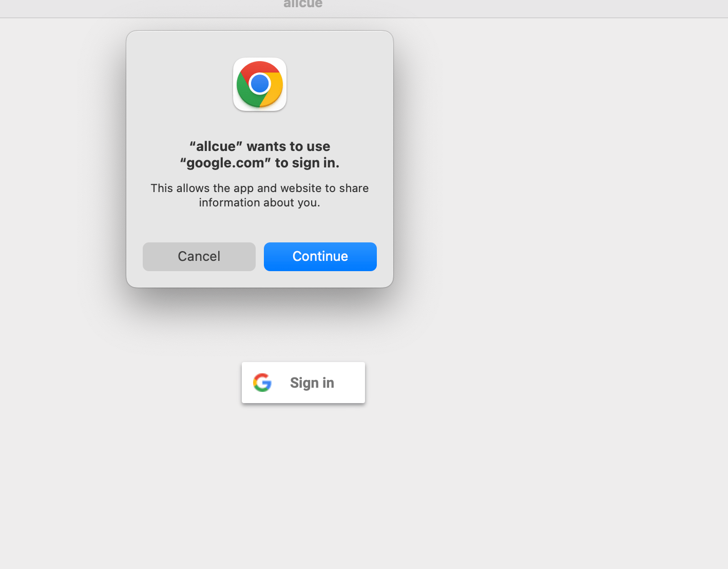728x569 pixels.
Task: Click the information text below the heading
Action: click(x=259, y=195)
